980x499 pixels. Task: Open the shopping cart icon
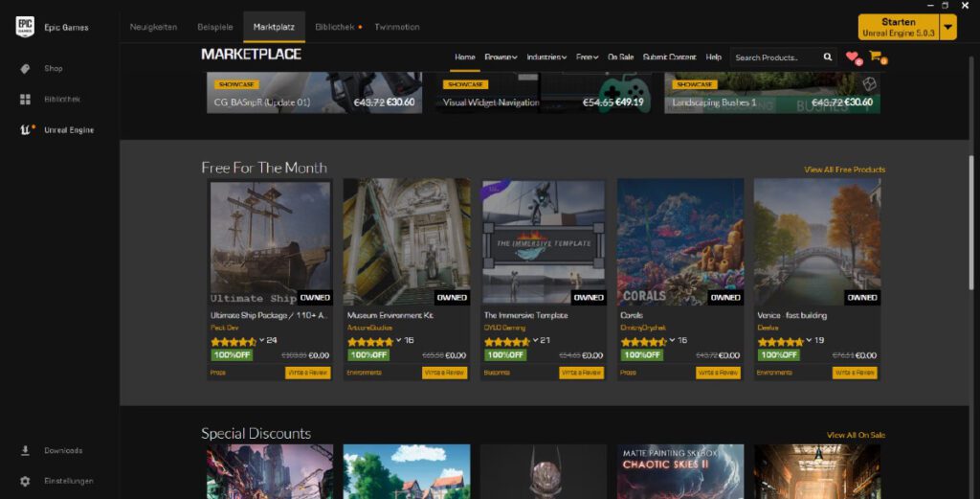pyautogui.click(x=877, y=57)
